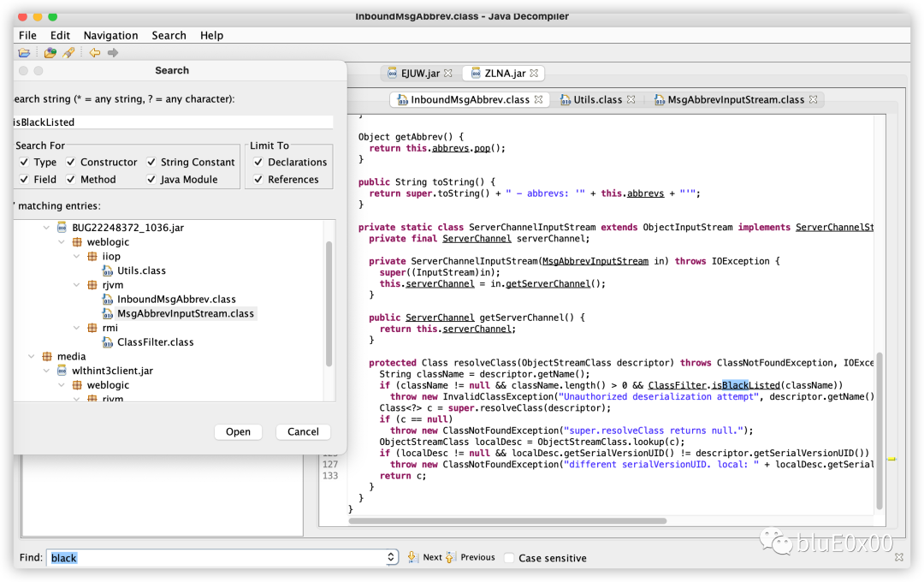924x582 pixels.
Task: Close the ZLNA.jar tab
Action: coord(534,73)
